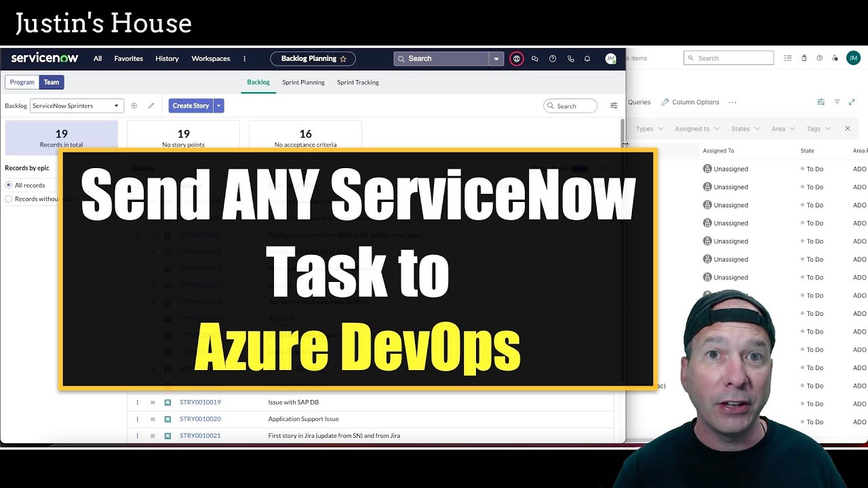The image size is (868, 488).
Task: Open the JM user avatar in ServiceNow
Action: click(610, 59)
